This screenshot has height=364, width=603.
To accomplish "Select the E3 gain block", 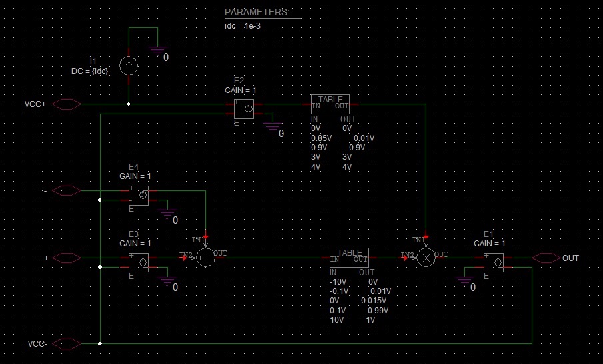I will tap(139, 262).
